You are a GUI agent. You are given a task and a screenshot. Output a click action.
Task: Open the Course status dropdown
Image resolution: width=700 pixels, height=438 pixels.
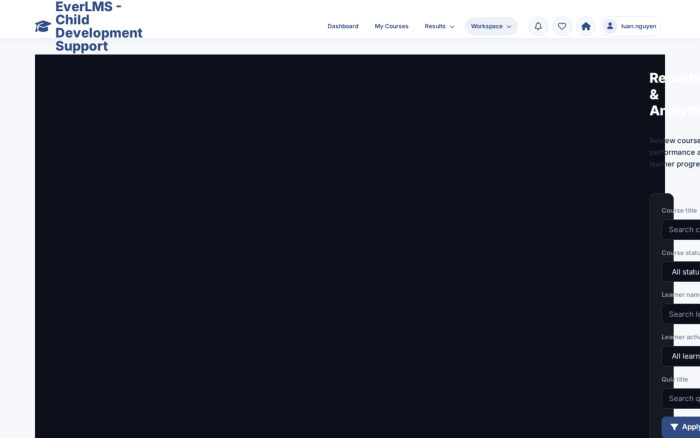[681, 272]
